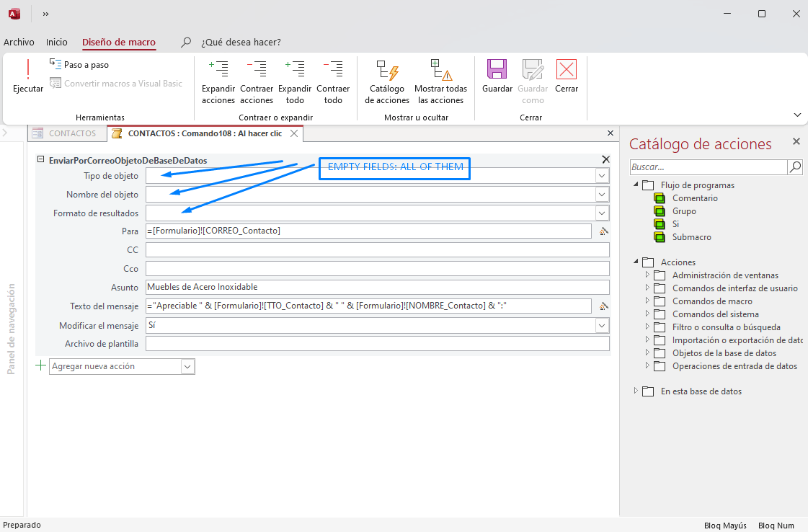This screenshot has width=808, height=532.
Task: Expand the quick access toolbar chevrons
Action: (x=46, y=14)
